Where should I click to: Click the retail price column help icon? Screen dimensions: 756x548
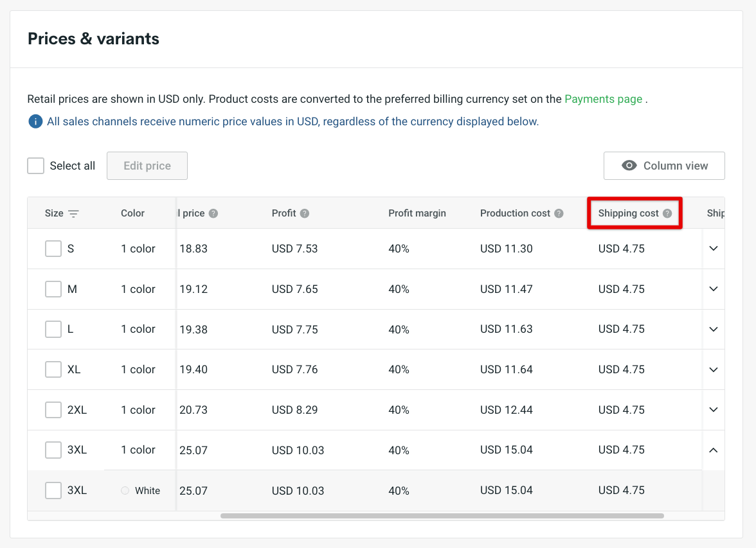tap(213, 213)
